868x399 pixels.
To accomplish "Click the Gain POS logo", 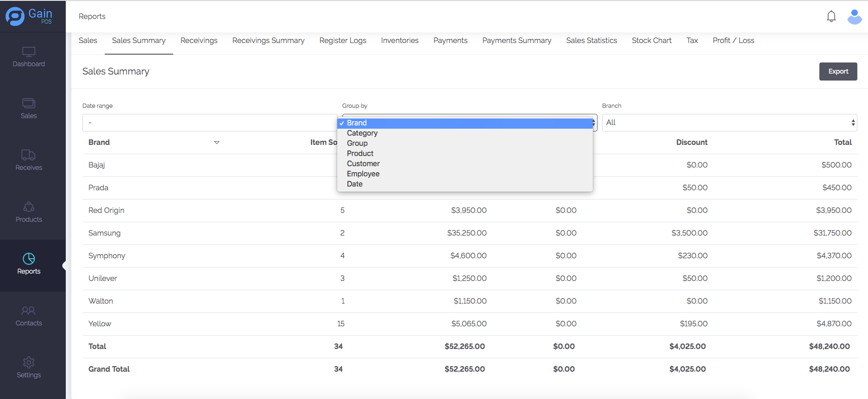I will [29, 16].
